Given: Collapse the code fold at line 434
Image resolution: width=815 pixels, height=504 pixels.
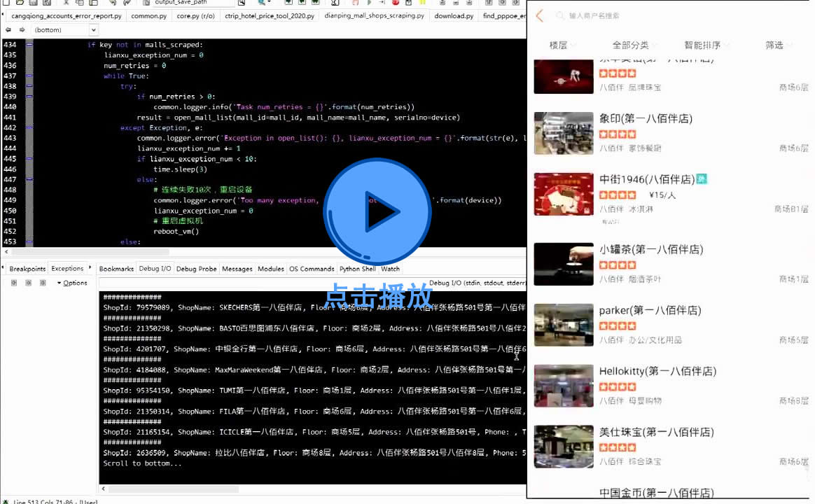Looking at the screenshot, I should 29,45.
